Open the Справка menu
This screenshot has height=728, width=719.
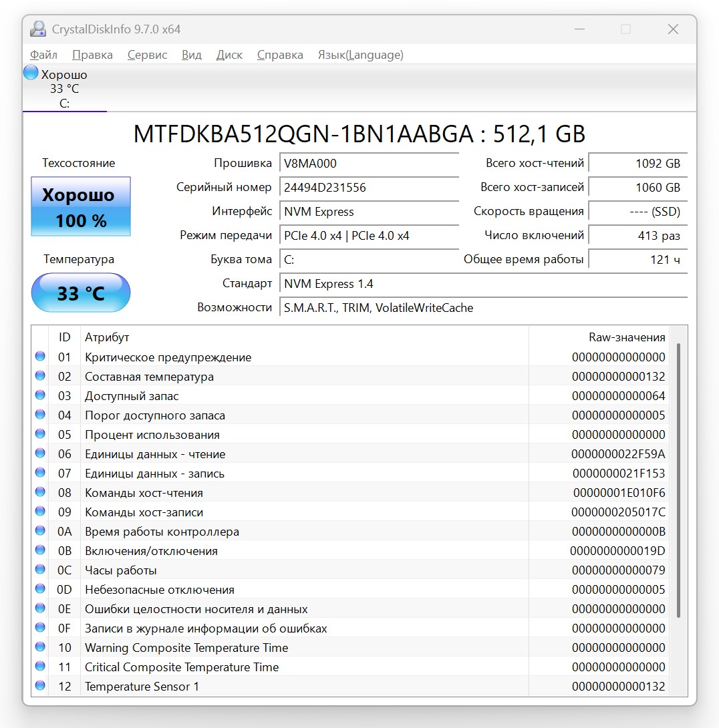[280, 55]
